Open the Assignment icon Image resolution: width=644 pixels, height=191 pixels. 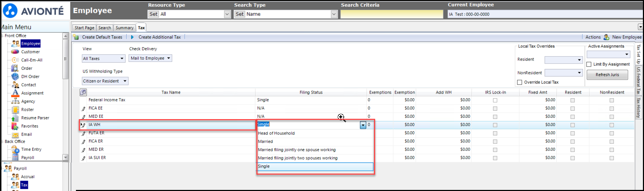[x=15, y=93]
